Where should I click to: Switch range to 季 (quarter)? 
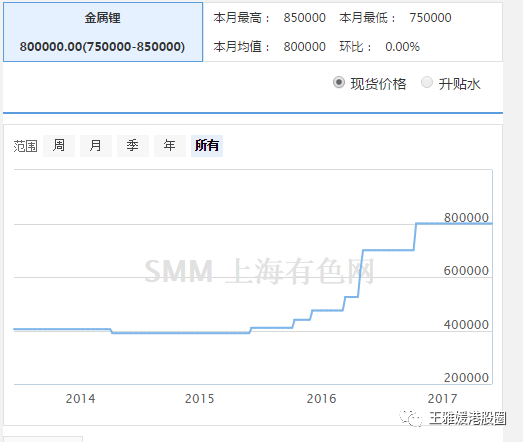(x=133, y=146)
